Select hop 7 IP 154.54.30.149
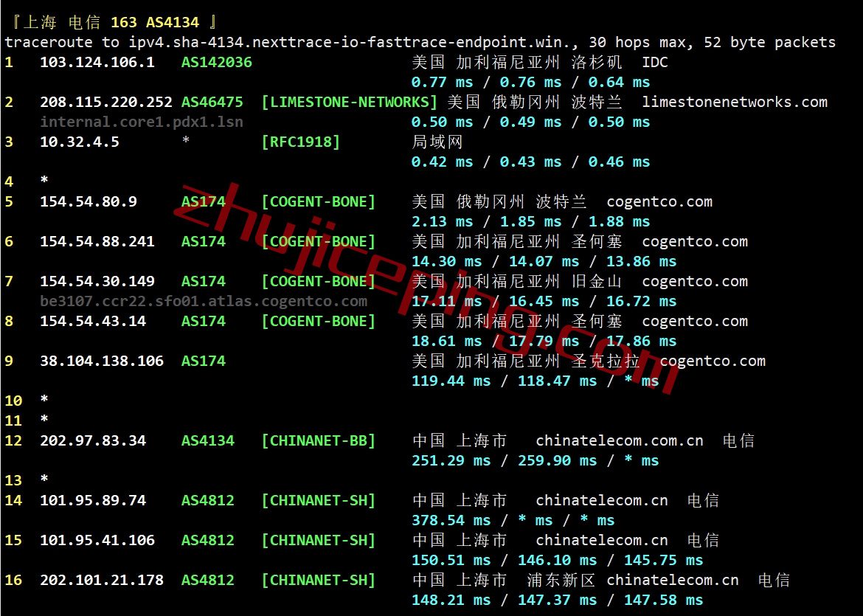Screen dimensions: 863x616 pos(97,281)
